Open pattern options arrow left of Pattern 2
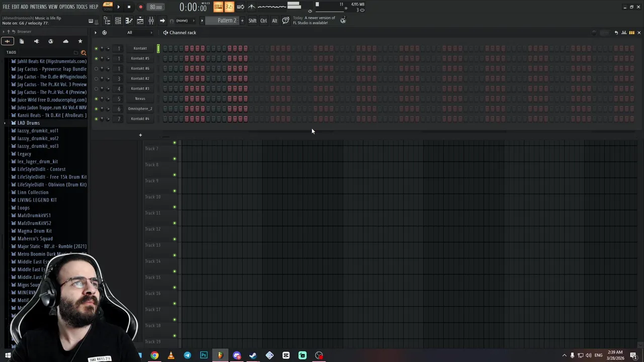644x362 pixels. click(202, 21)
